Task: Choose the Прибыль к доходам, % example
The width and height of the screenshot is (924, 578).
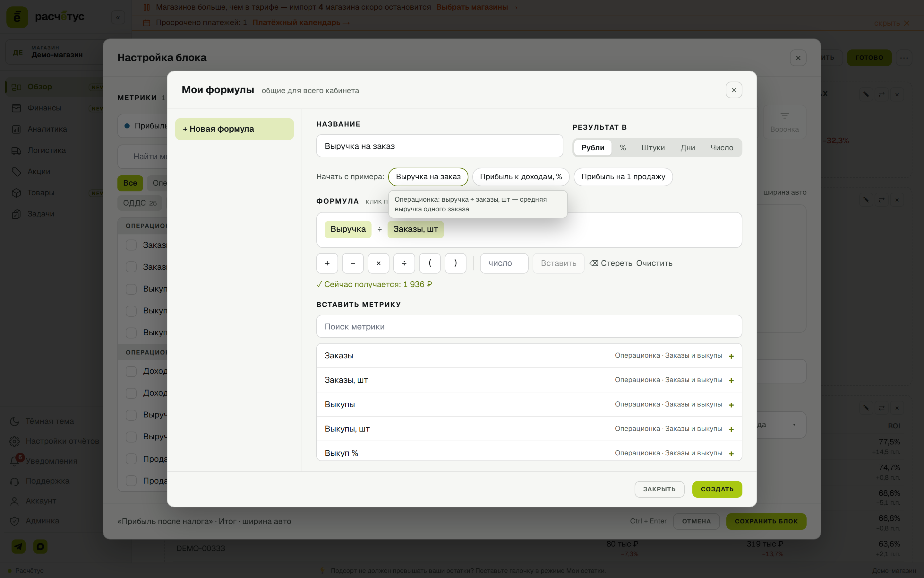Action: point(521,177)
